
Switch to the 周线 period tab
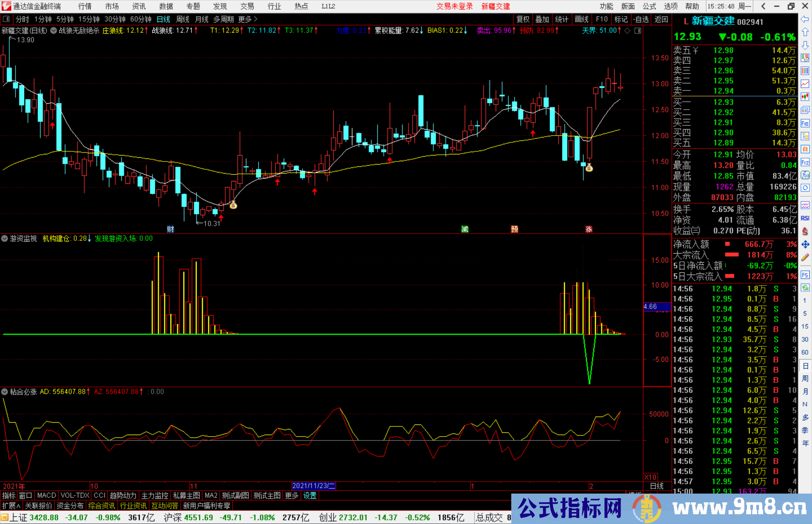coord(183,19)
